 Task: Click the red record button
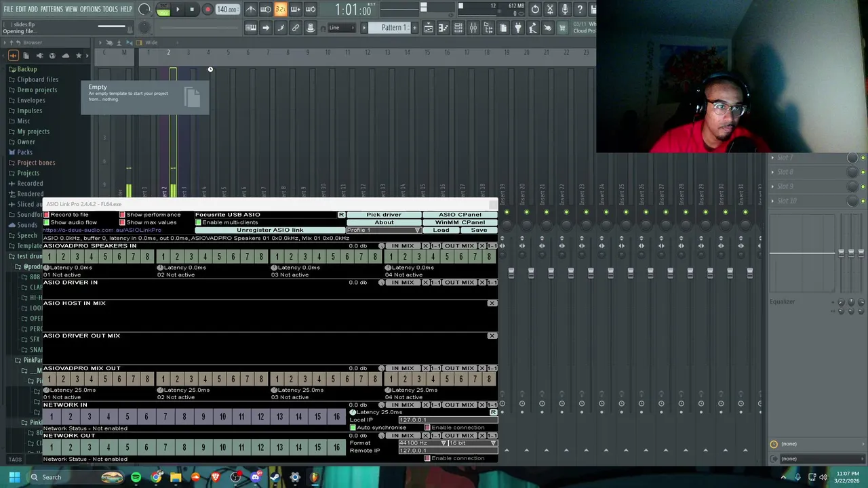pyautogui.click(x=208, y=9)
